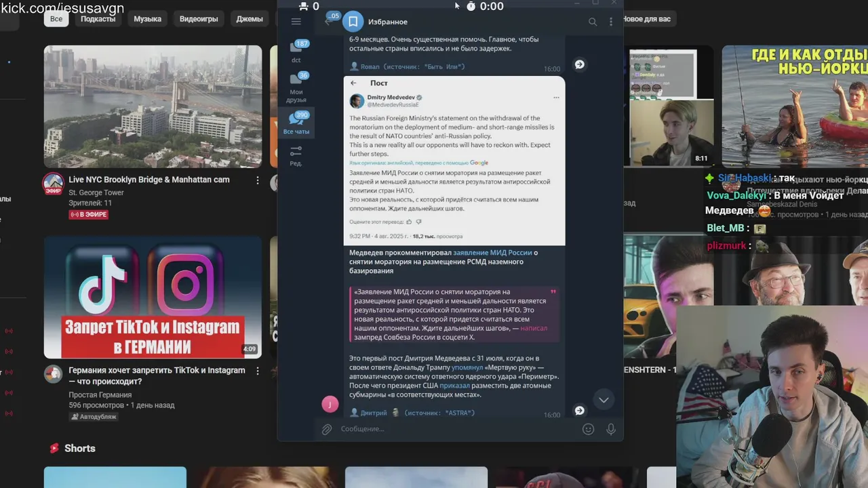Image resolution: width=868 pixels, height=488 pixels.
Task: Open Telegram hamburger main menu
Action: (x=296, y=22)
